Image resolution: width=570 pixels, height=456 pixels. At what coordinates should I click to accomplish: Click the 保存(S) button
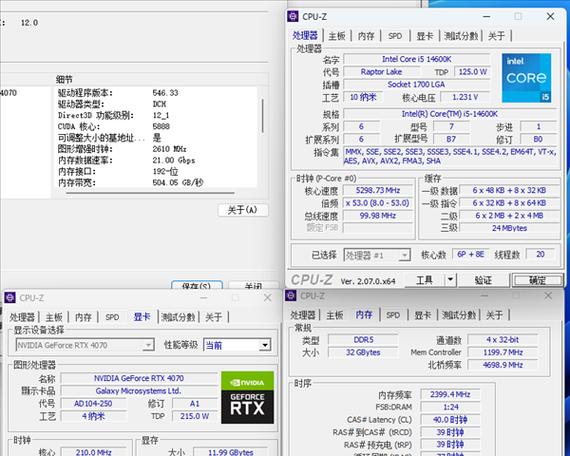(197, 285)
